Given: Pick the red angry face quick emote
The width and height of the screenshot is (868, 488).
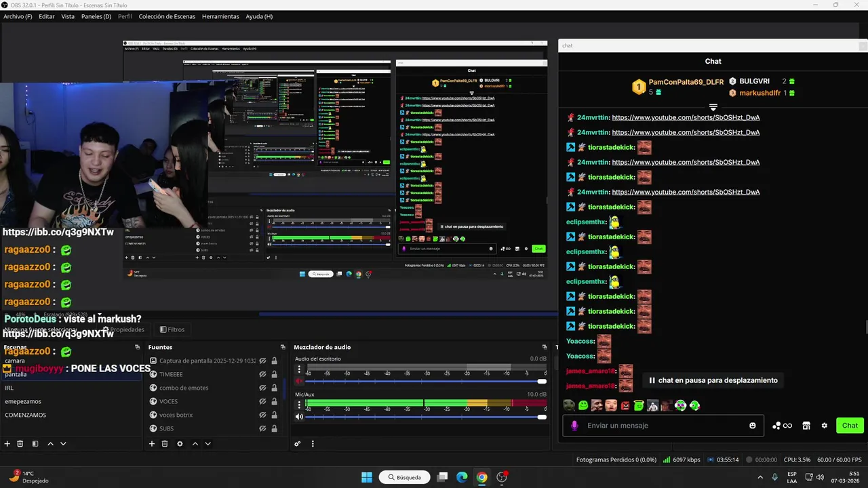Looking at the screenshot, I should [x=625, y=405].
